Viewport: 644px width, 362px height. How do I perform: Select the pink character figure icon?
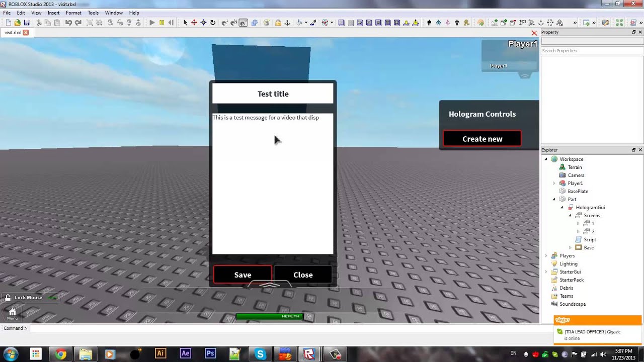pos(447,23)
